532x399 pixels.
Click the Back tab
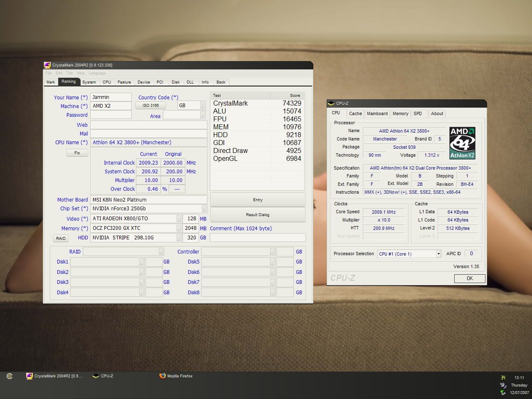pos(221,82)
